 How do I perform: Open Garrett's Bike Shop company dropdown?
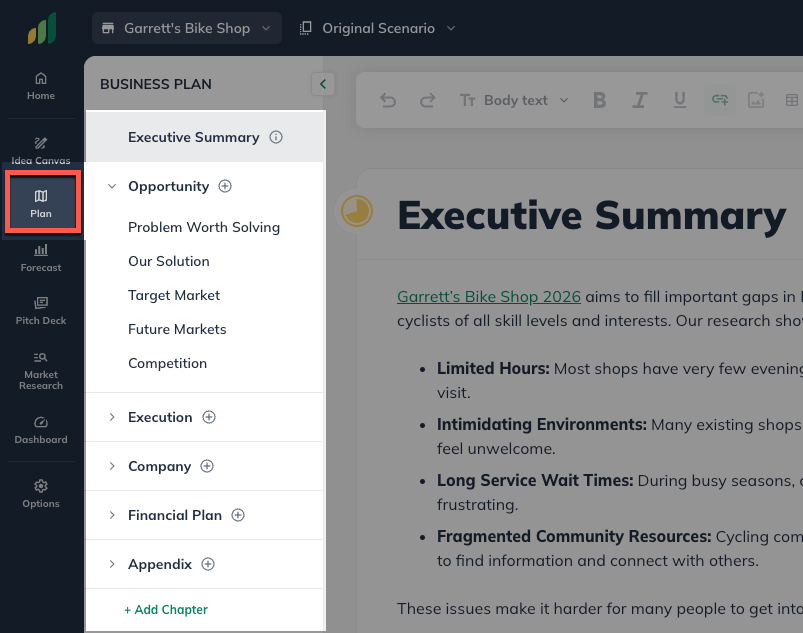187,28
